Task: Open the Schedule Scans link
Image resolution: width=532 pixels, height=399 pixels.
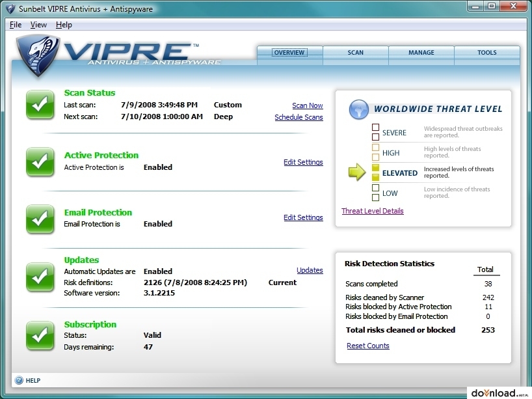Action: (299, 117)
